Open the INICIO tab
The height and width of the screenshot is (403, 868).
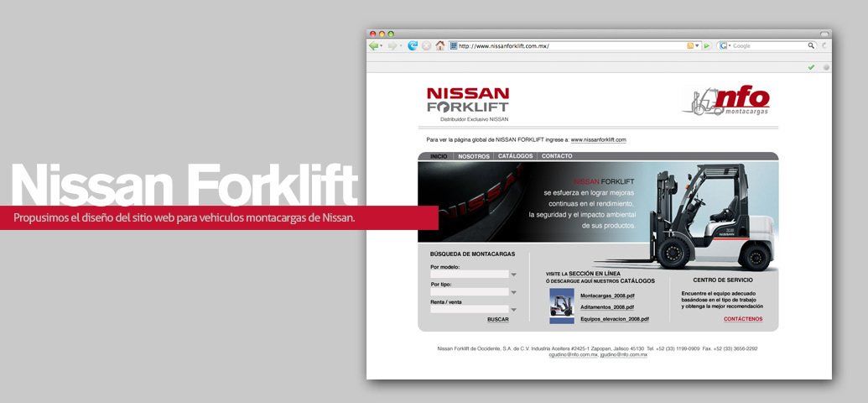[x=439, y=156]
